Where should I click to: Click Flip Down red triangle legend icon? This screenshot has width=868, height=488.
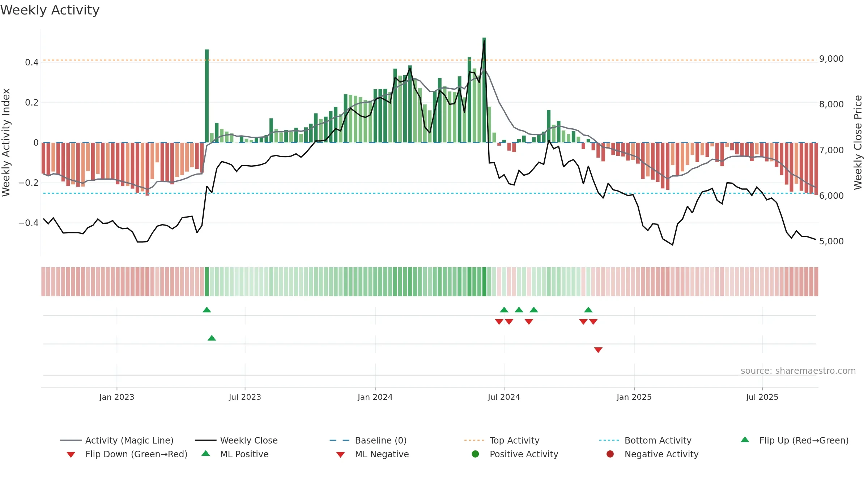click(71, 455)
